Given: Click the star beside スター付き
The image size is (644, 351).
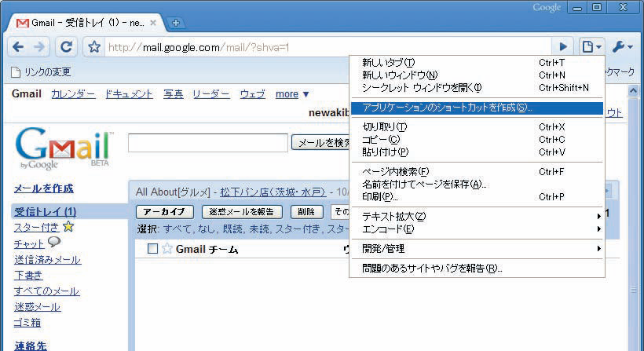Looking at the screenshot, I should coord(68,226).
